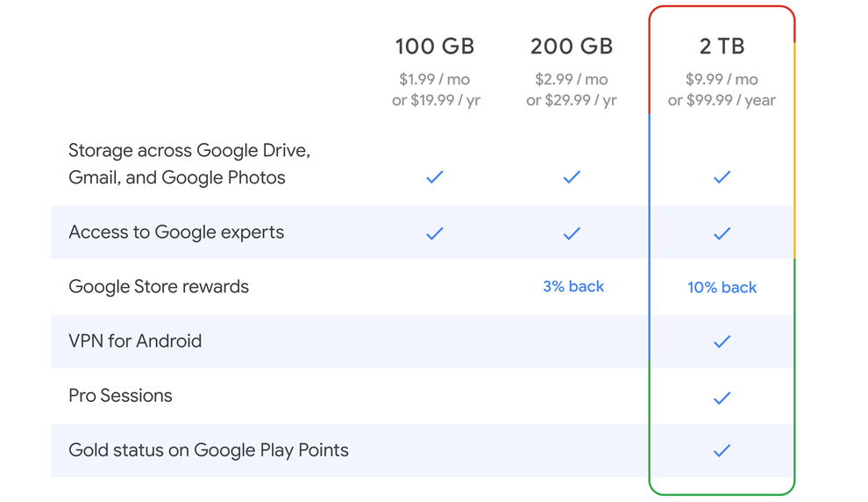
Task: Select the 2 TB plan heading
Action: [722, 47]
